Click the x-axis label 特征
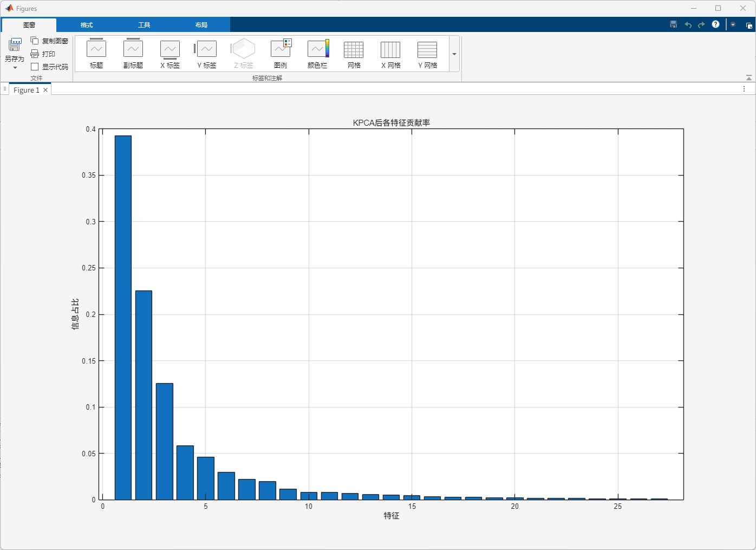This screenshot has width=756, height=550. pos(392,516)
